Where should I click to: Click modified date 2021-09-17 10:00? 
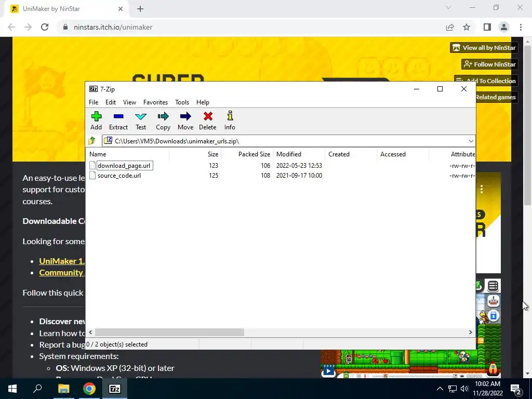pyautogui.click(x=299, y=176)
